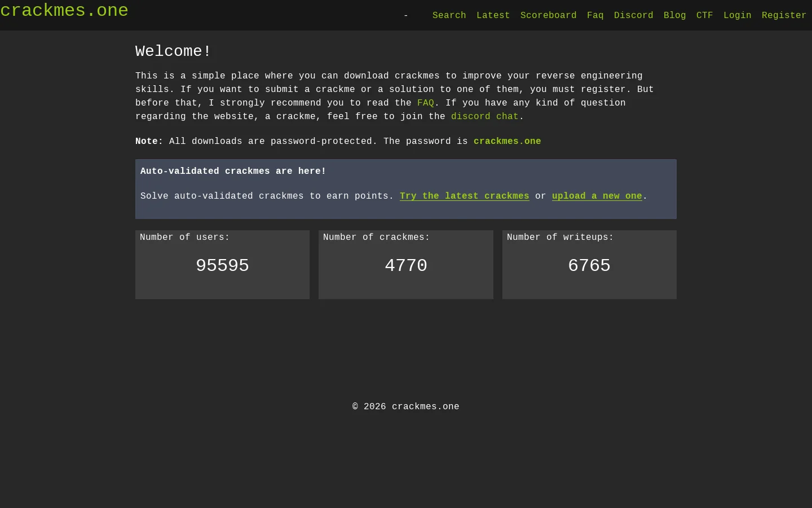The height and width of the screenshot is (508, 812).
Task: Open the Discord navigation link
Action: [x=634, y=15]
